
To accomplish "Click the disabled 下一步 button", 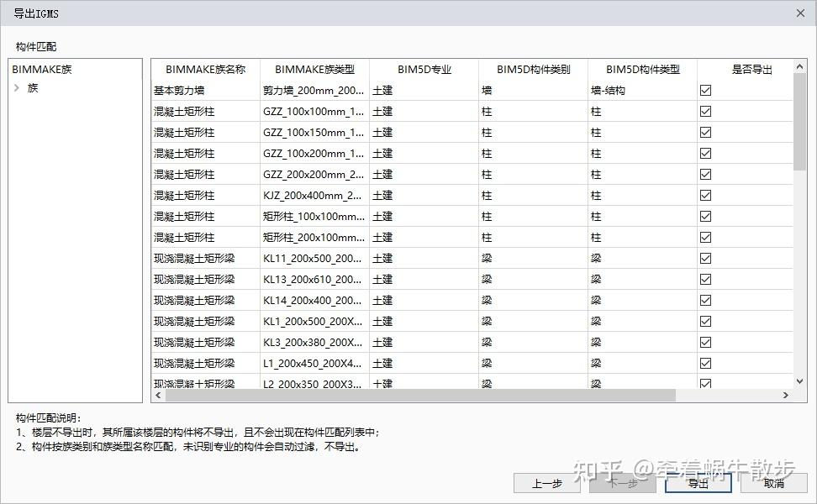I will (622, 483).
